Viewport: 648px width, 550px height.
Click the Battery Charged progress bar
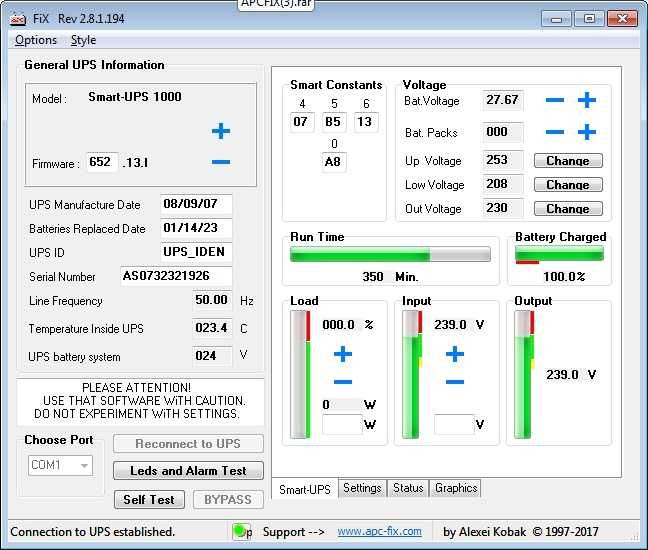coord(559,254)
